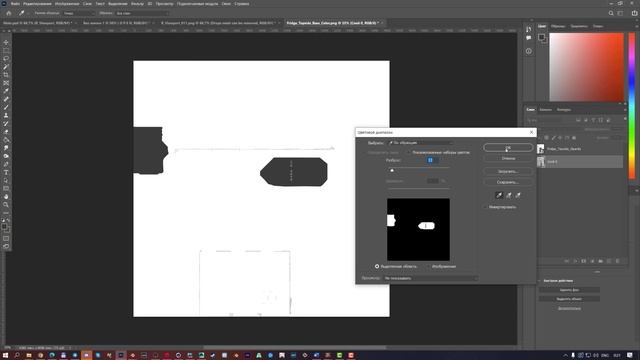Image resolution: width=640 pixels, height=360 pixels.
Task: Select the Crop tool
Action: click(x=6, y=75)
